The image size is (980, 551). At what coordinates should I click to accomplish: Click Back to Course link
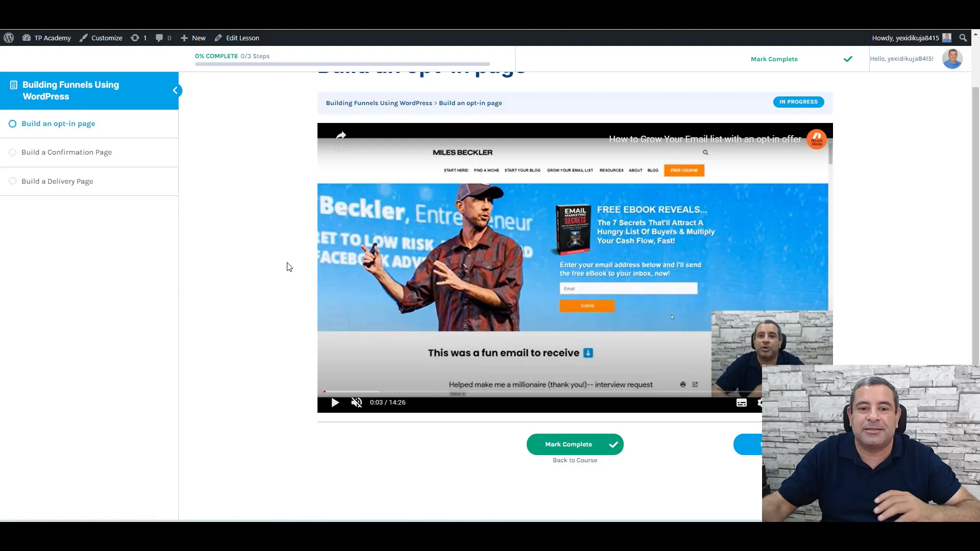pyautogui.click(x=575, y=460)
